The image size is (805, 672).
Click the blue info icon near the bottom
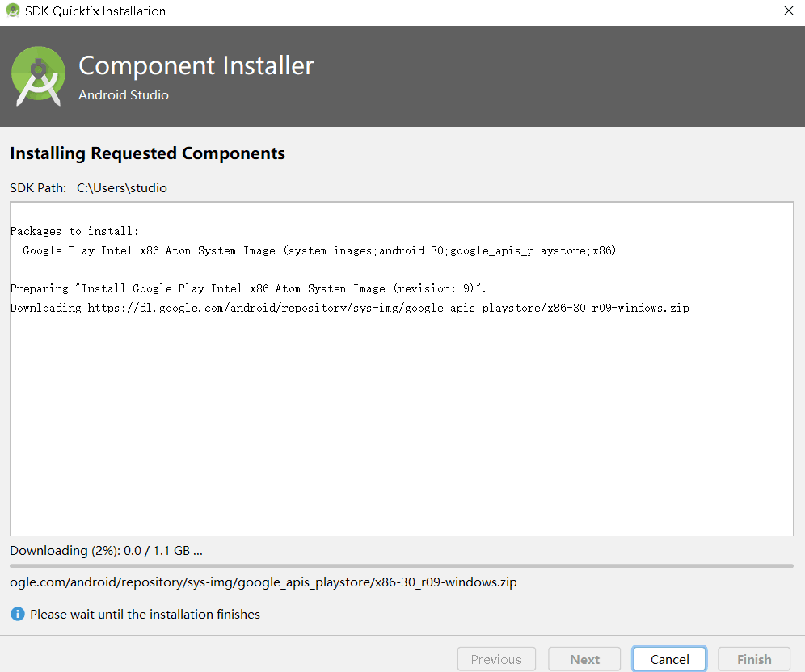coord(16,614)
